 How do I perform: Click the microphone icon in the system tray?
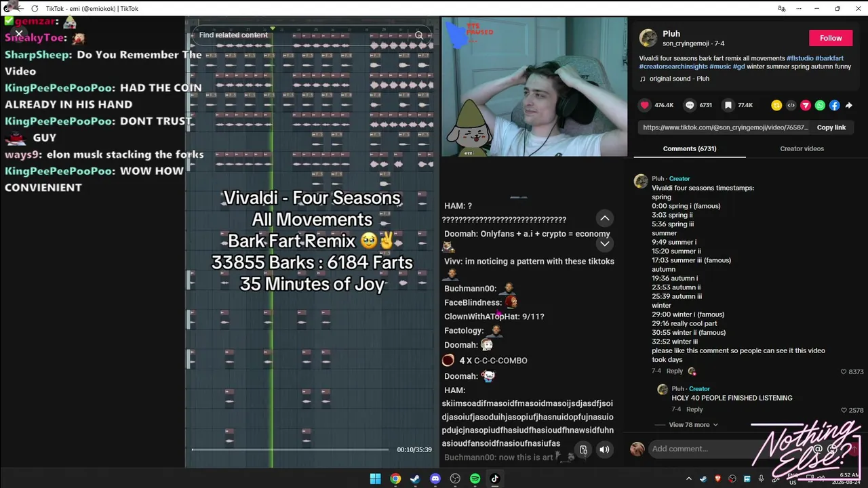[x=762, y=479]
